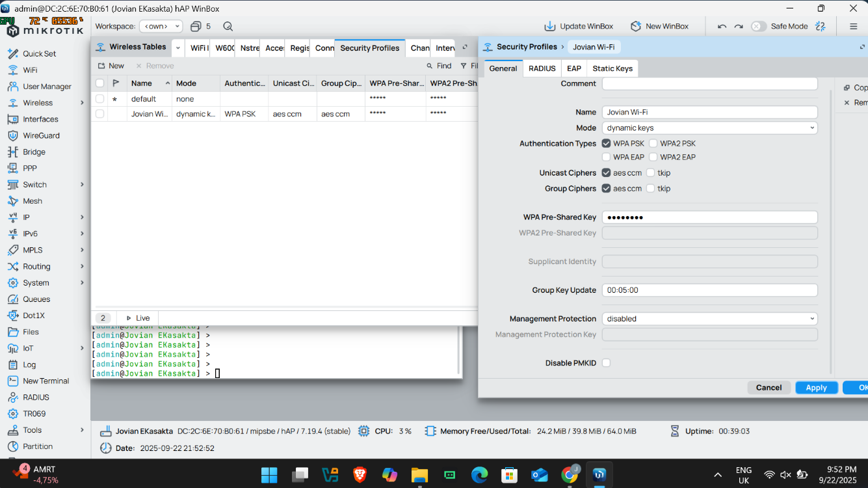This screenshot has width=868, height=488.
Task: Toggle Unicast Ciphers aes ccm checkbox
Action: (x=606, y=172)
